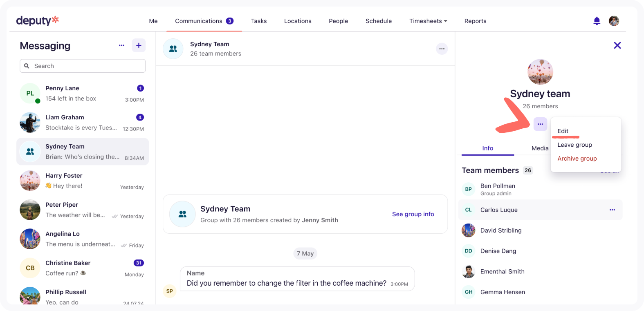Screen dimensions: 644x311
Task: Expand the Timesheets dropdown menu
Action: click(428, 21)
